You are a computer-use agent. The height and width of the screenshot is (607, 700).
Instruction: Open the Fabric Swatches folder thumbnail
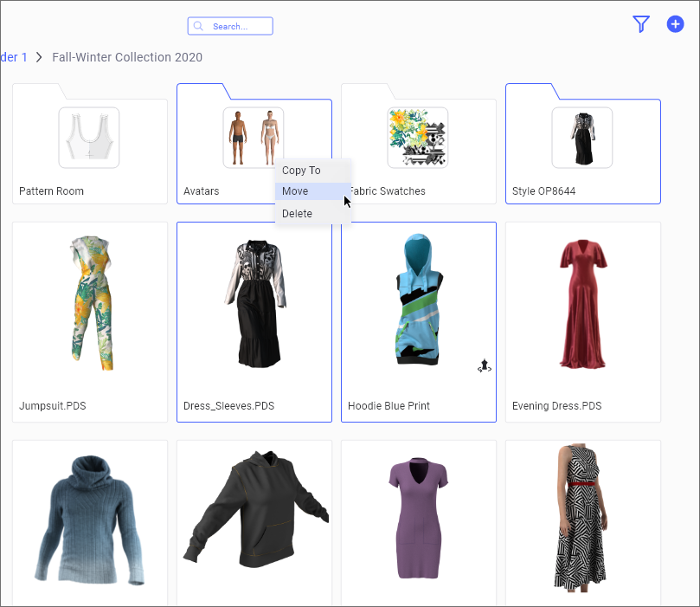point(417,138)
